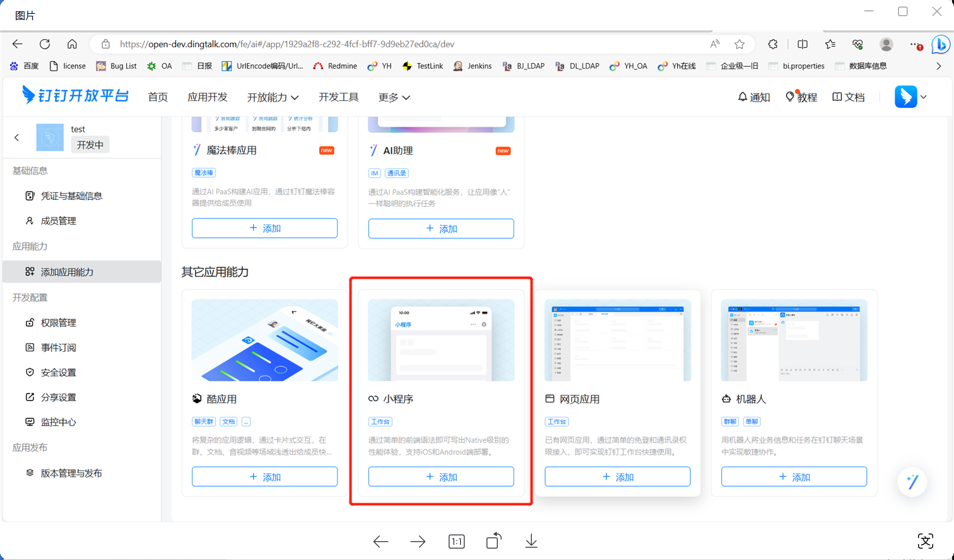The height and width of the screenshot is (560, 954).
Task: Open the floating magic wand assistant button
Action: click(x=912, y=482)
